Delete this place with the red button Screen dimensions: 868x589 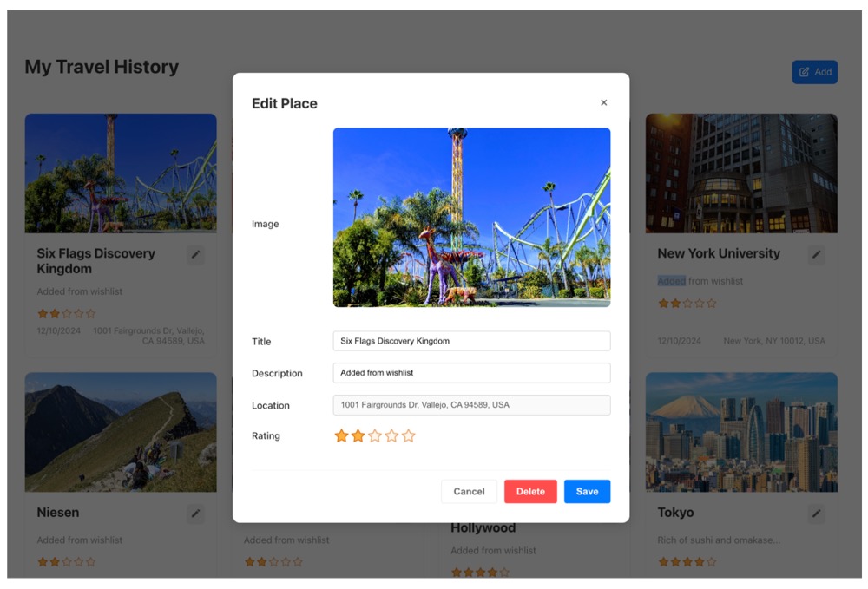530,491
